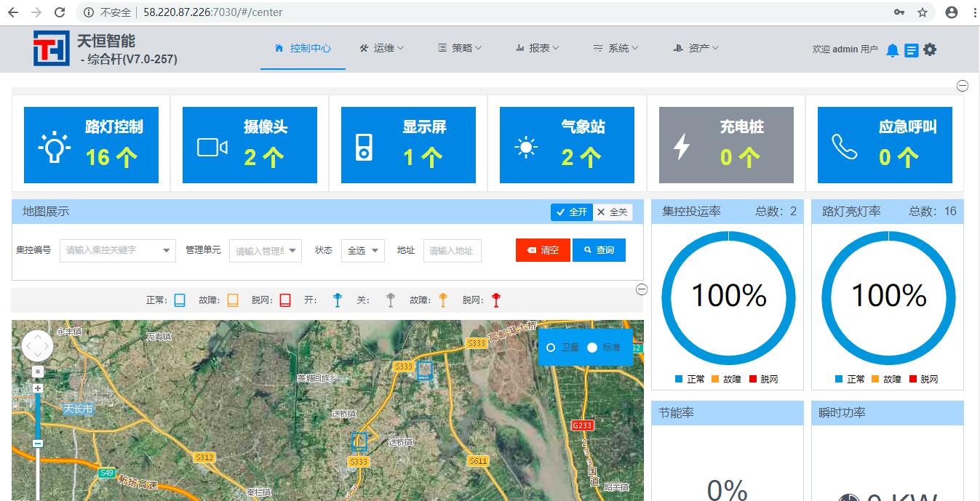This screenshot has width=980, height=501.
Task: Click the 节能率 panel header
Action: [x=728, y=413]
